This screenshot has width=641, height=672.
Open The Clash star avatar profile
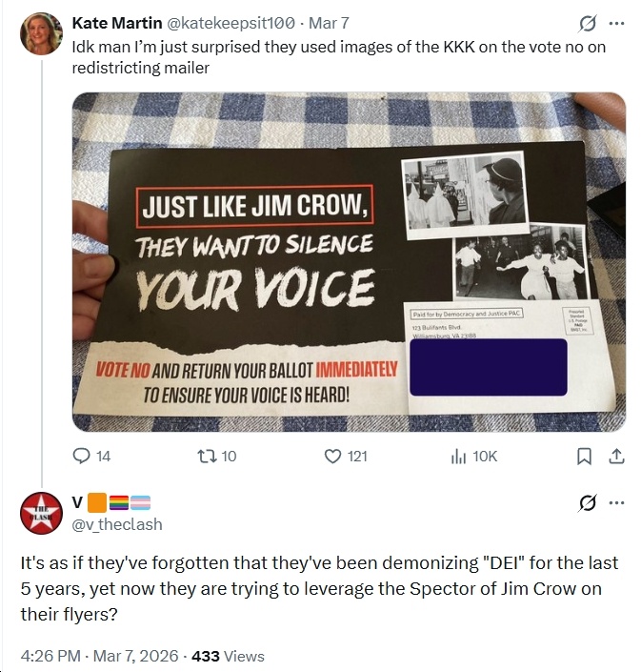(42, 513)
